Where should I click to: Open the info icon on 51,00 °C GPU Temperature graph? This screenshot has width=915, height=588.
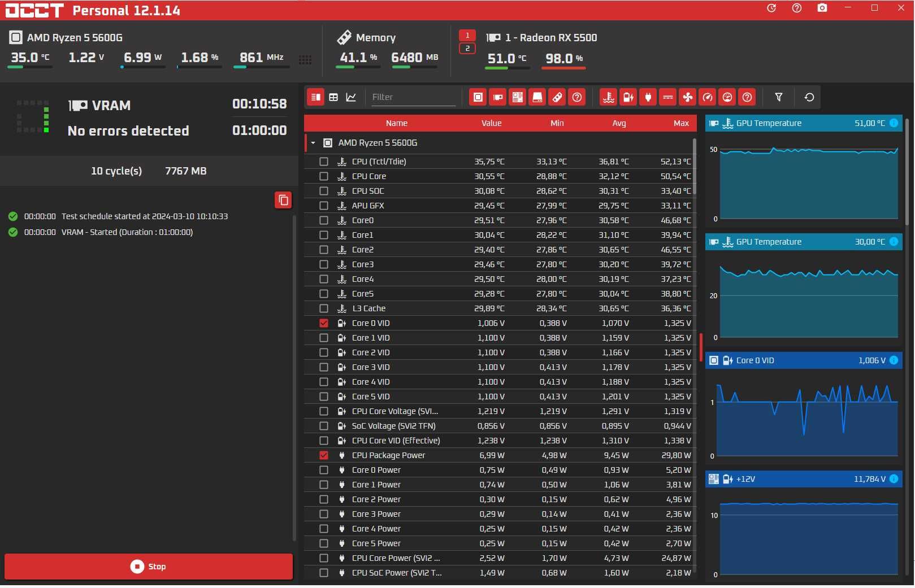(894, 123)
